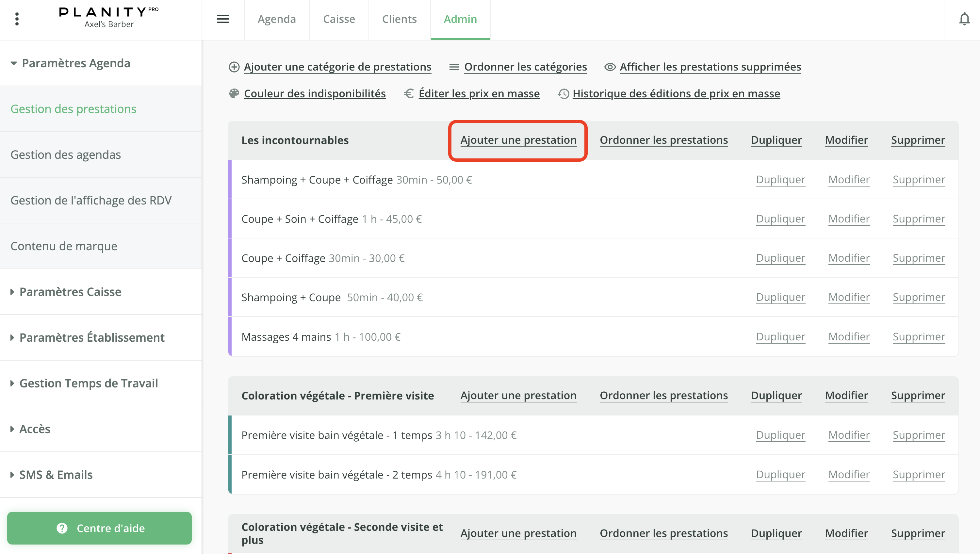
Task: Add a service to Les incontournables category
Action: pyautogui.click(x=518, y=140)
